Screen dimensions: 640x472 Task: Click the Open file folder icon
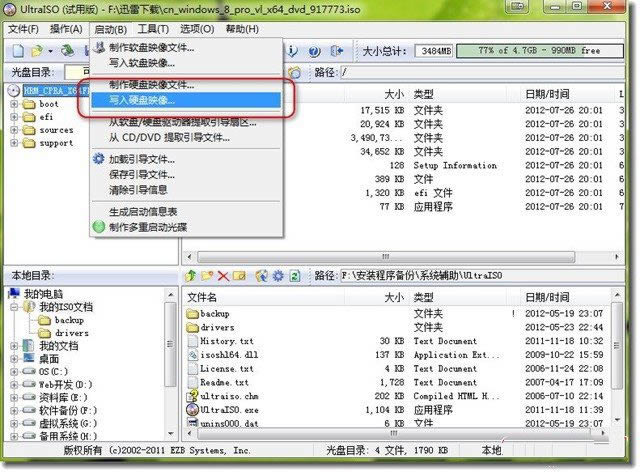tap(37, 51)
